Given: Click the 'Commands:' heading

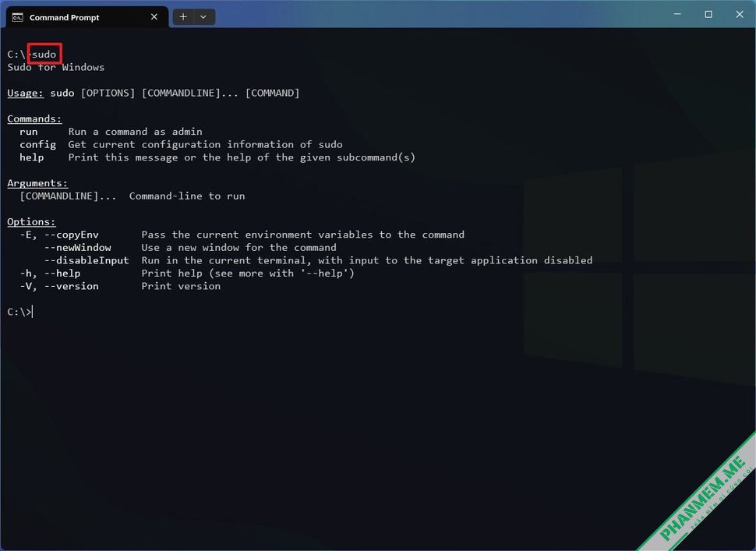Looking at the screenshot, I should click(34, 118).
